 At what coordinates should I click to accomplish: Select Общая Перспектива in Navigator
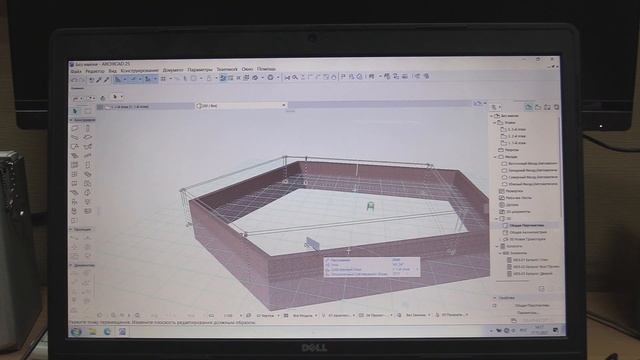click(526, 225)
